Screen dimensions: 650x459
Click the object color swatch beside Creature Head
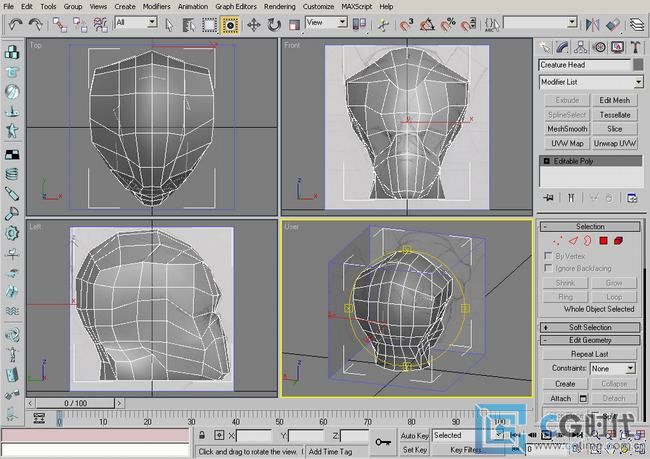(638, 65)
